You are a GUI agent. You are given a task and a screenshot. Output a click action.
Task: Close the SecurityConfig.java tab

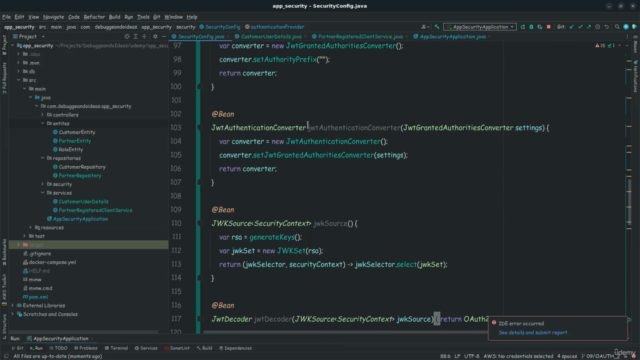pyautogui.click(x=228, y=36)
